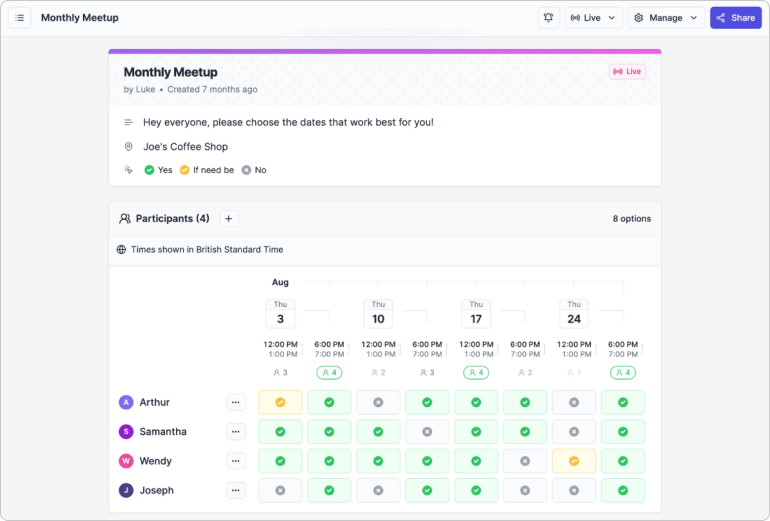
Task: Click the globe timezone icon
Action: [x=122, y=250]
